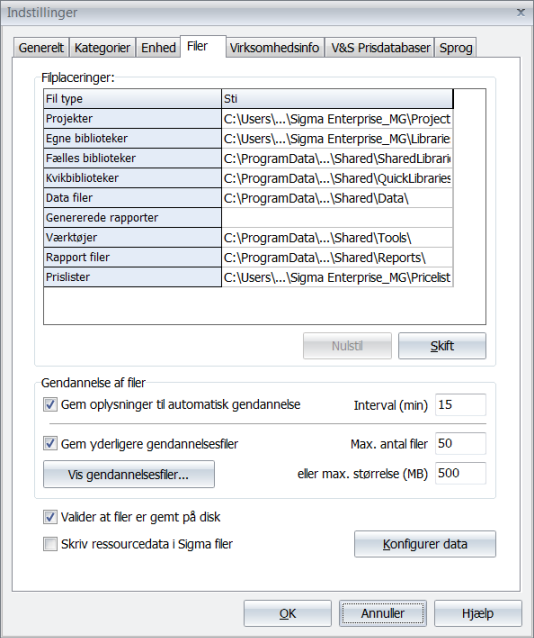Select the Enhed tab
This screenshot has height=638, width=534.
(158, 48)
